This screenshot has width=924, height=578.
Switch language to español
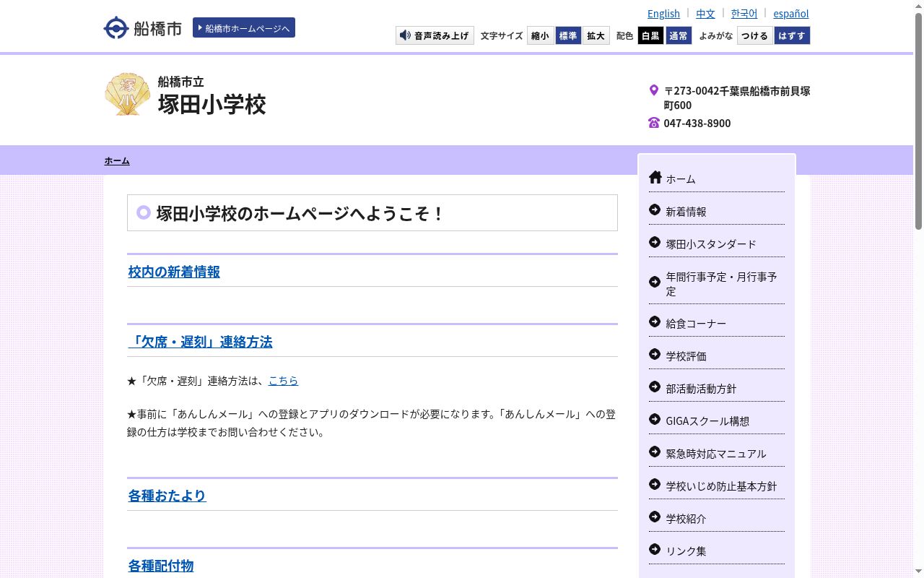tap(791, 14)
